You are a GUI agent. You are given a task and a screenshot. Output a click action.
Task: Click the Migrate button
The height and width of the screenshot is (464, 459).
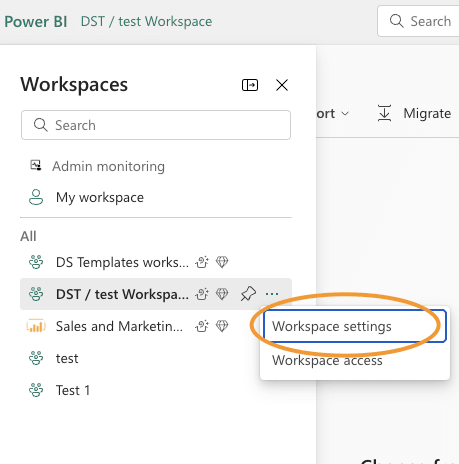click(414, 113)
